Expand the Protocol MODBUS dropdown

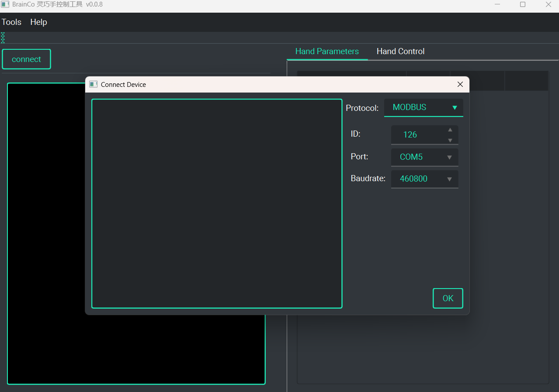coord(423,107)
